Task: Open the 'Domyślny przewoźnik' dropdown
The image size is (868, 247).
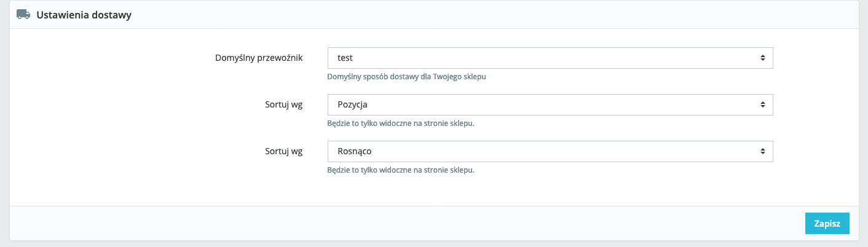Action: point(550,58)
